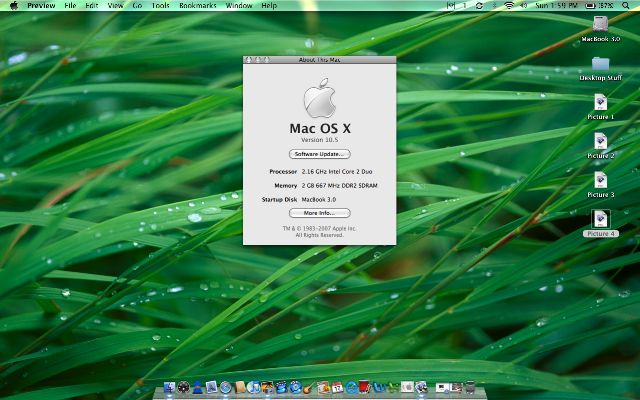Launch iMovie clapboard icon in Dock
Image resolution: width=640 pixels, height=400 pixels.
282,387
